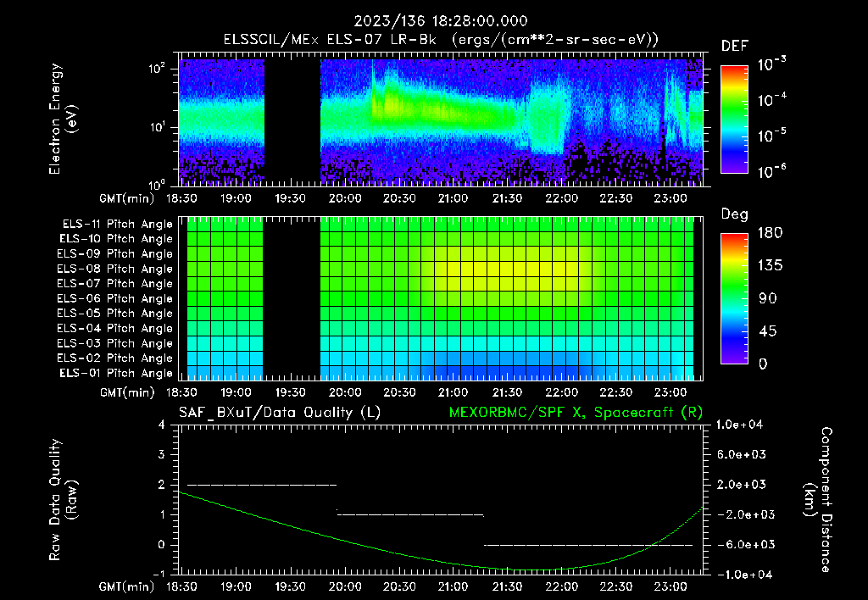
Task: Click 'GMT(min)' label under the pitch angle panel
Action: pyautogui.click(x=127, y=392)
